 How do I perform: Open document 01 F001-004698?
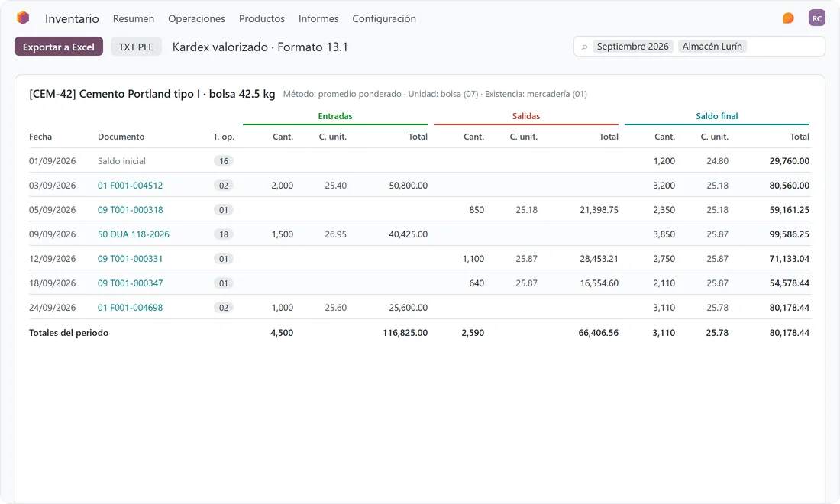click(x=130, y=308)
